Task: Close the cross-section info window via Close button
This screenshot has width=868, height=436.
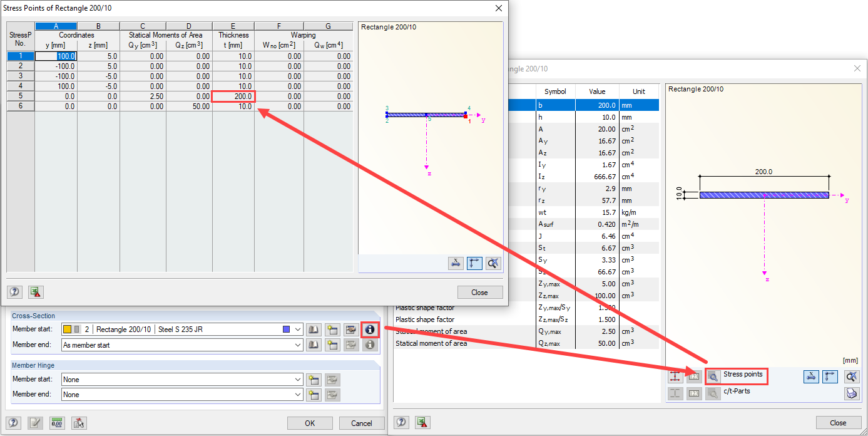Action: tap(838, 422)
